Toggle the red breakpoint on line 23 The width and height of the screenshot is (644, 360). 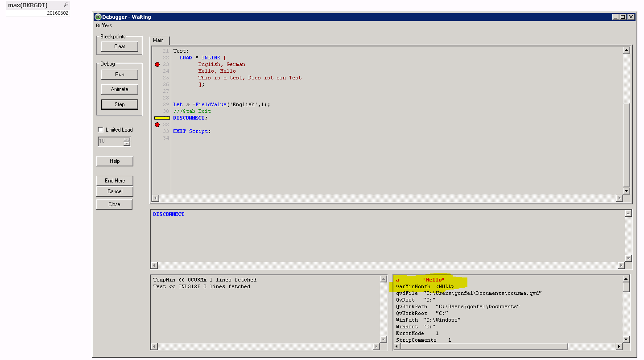pyautogui.click(x=157, y=65)
